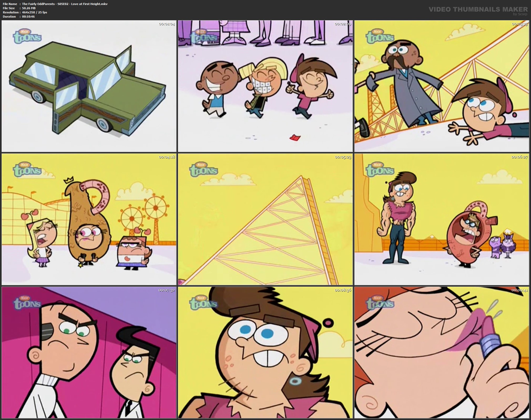Select thumbnail of three boys laughing
531x420 pixels.
(265, 86)
